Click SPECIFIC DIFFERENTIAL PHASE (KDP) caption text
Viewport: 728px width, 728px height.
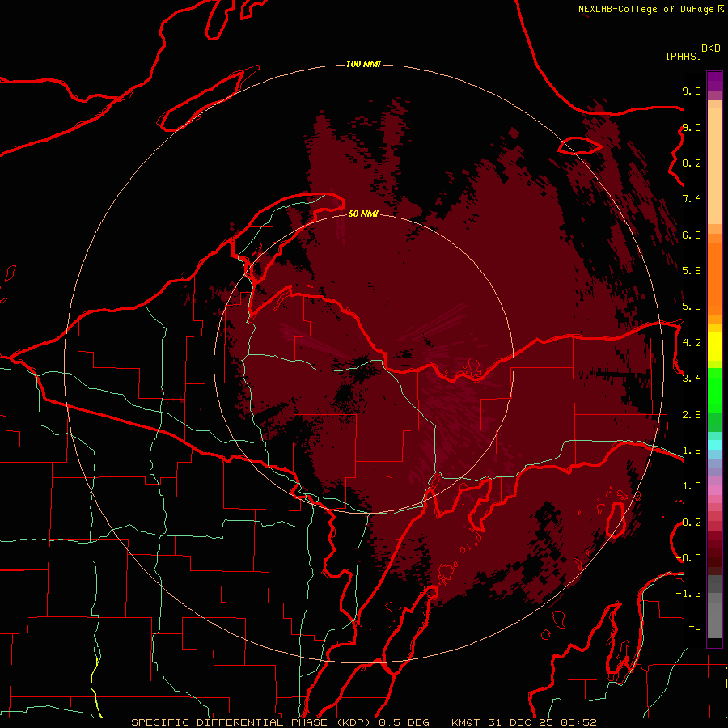[x=252, y=722]
